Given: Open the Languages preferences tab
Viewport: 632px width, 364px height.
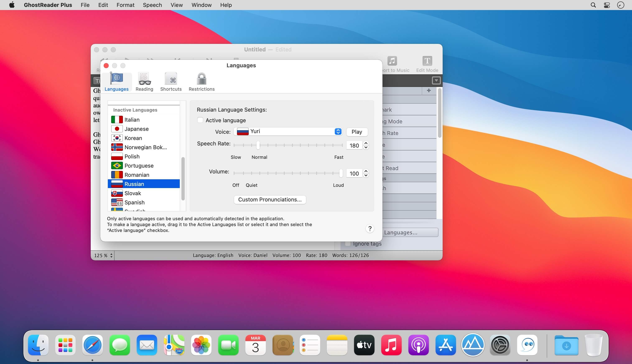Looking at the screenshot, I should 116,82.
